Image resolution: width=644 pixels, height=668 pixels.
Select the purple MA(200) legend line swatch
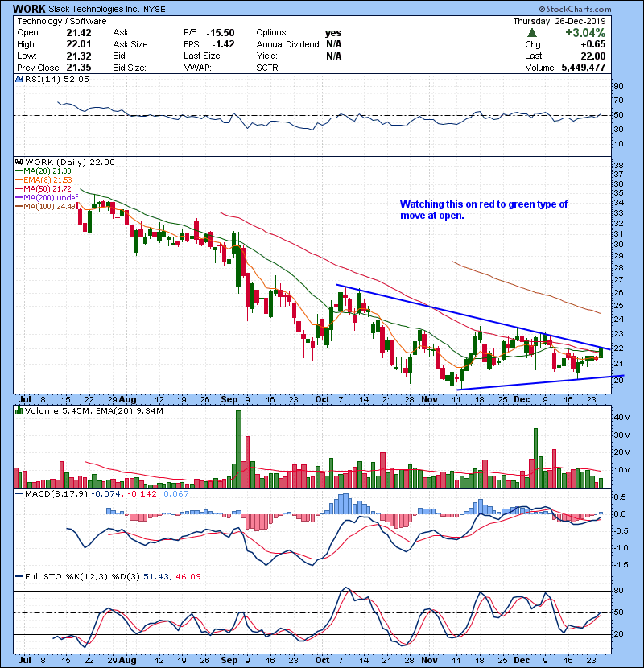[x=19, y=198]
